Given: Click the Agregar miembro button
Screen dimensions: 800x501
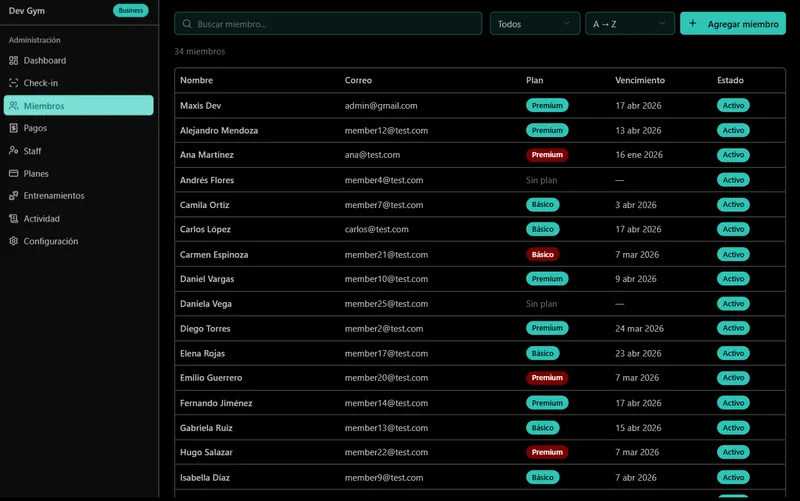Looking at the screenshot, I should tap(733, 23).
